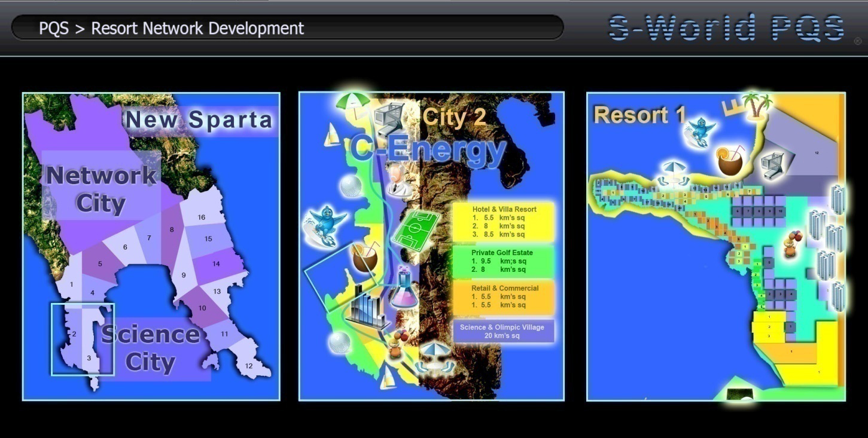Click the 8.5 km's sq legend entry
The image size is (868, 438).
pyautogui.click(x=498, y=235)
